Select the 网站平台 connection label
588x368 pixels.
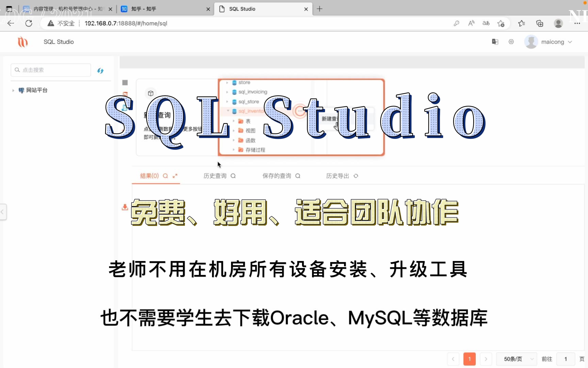37,90
